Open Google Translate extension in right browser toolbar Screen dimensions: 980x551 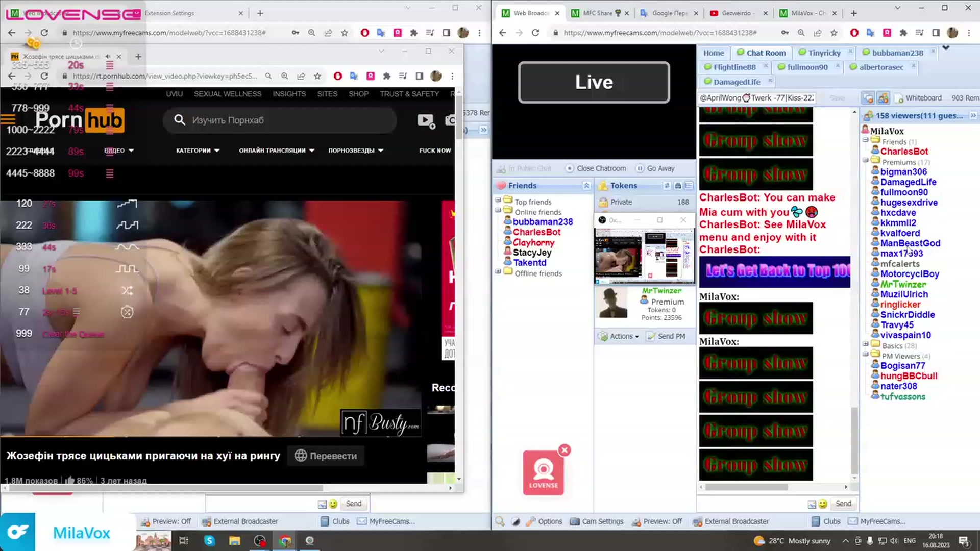[x=870, y=33]
